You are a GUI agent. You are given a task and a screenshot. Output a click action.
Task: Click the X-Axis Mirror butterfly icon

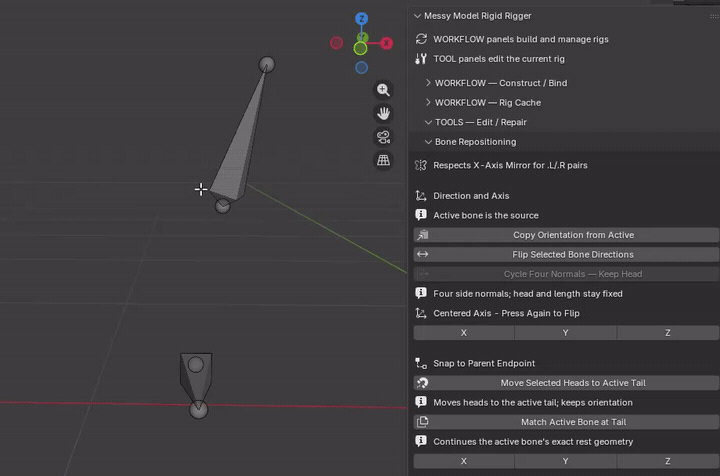tap(421, 165)
